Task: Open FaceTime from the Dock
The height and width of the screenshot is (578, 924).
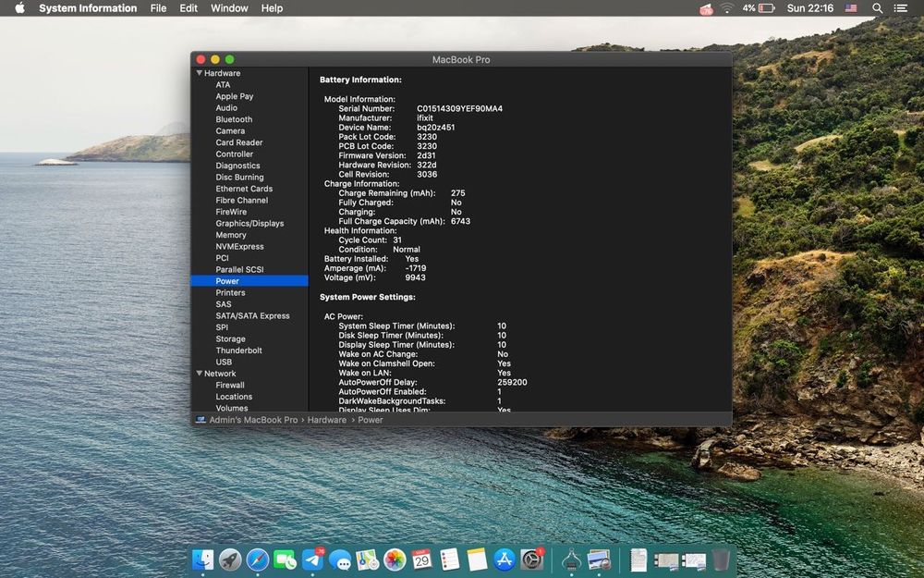Action: coord(285,560)
